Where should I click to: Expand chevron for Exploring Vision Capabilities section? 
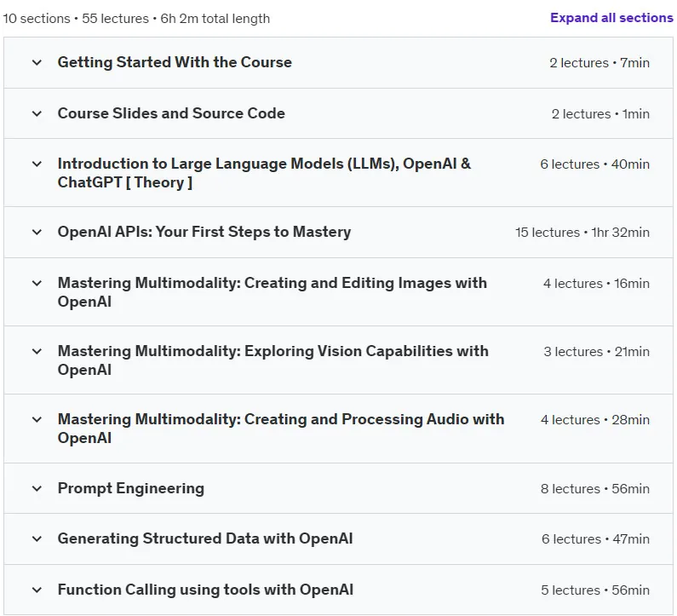pos(37,352)
